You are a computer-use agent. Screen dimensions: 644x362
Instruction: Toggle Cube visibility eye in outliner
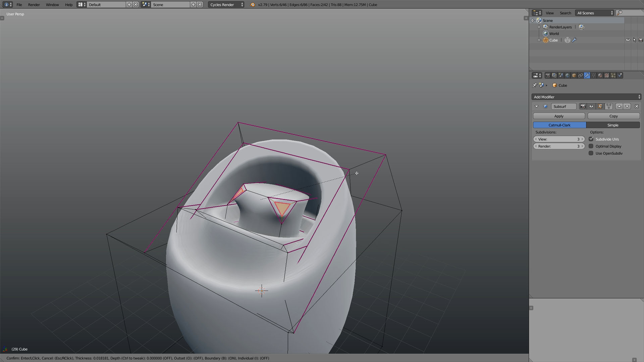[628, 40]
